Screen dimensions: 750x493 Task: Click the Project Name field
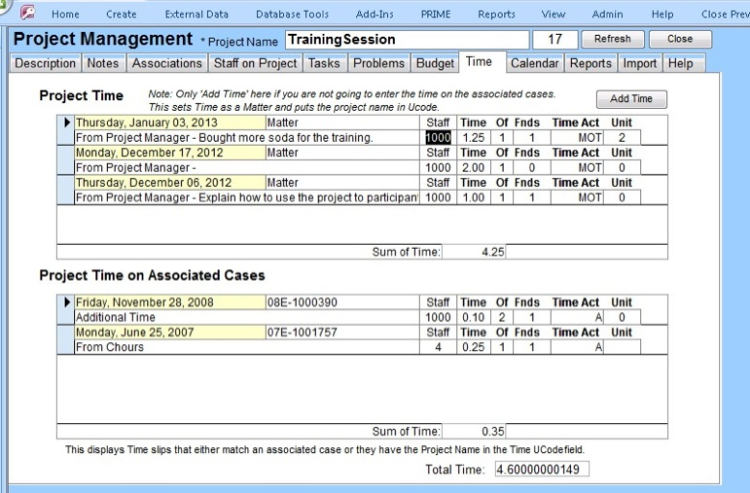point(406,40)
